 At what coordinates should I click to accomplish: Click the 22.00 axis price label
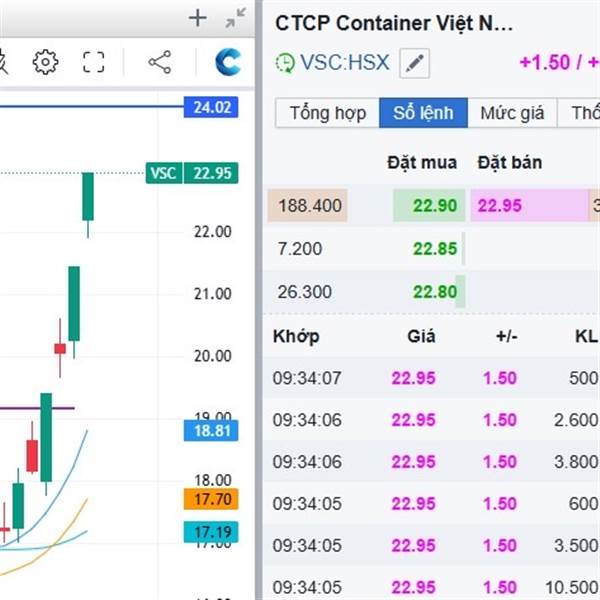coord(212,232)
